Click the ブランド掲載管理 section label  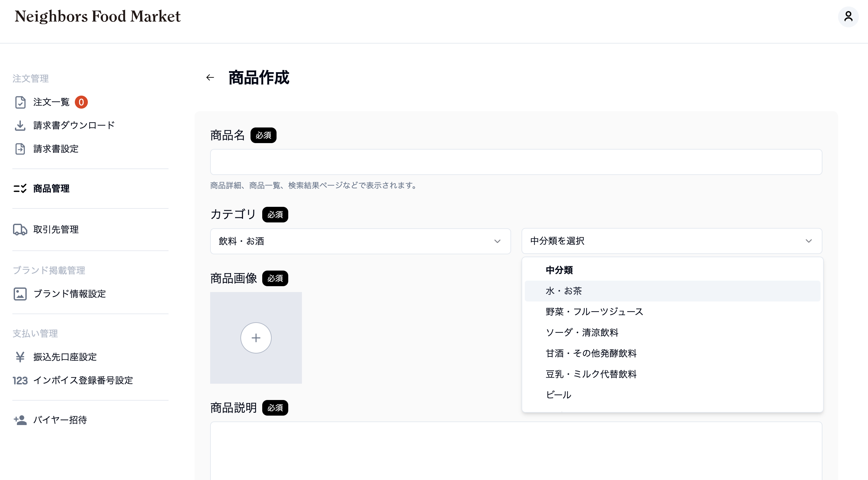click(49, 270)
